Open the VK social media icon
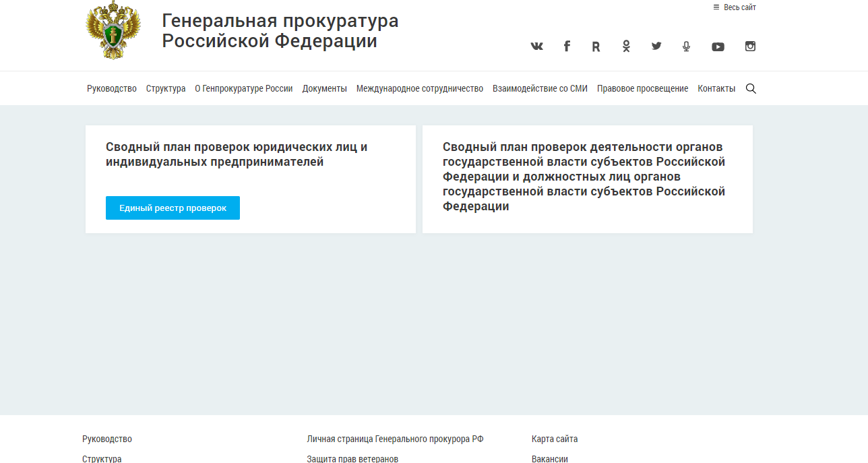 click(x=536, y=47)
